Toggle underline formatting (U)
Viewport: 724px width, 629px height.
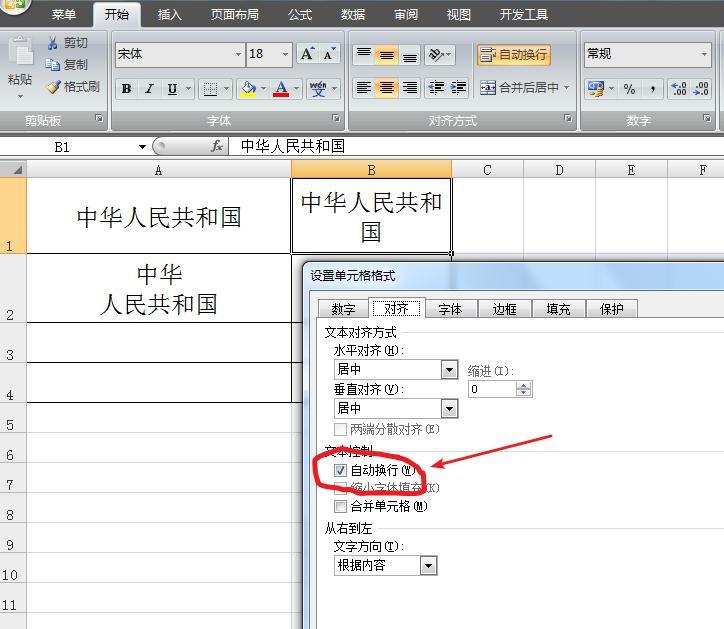tap(172, 89)
